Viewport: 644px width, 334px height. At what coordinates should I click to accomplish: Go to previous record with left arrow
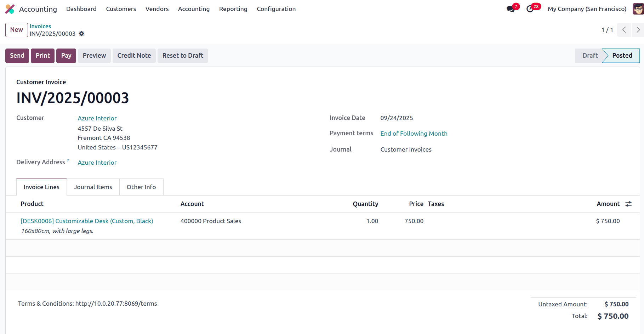pos(624,30)
